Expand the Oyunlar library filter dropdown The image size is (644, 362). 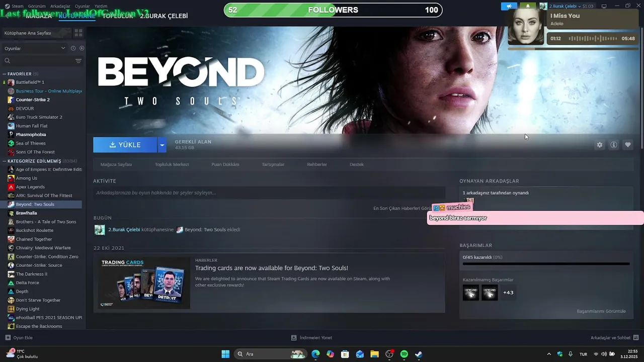coord(35,48)
